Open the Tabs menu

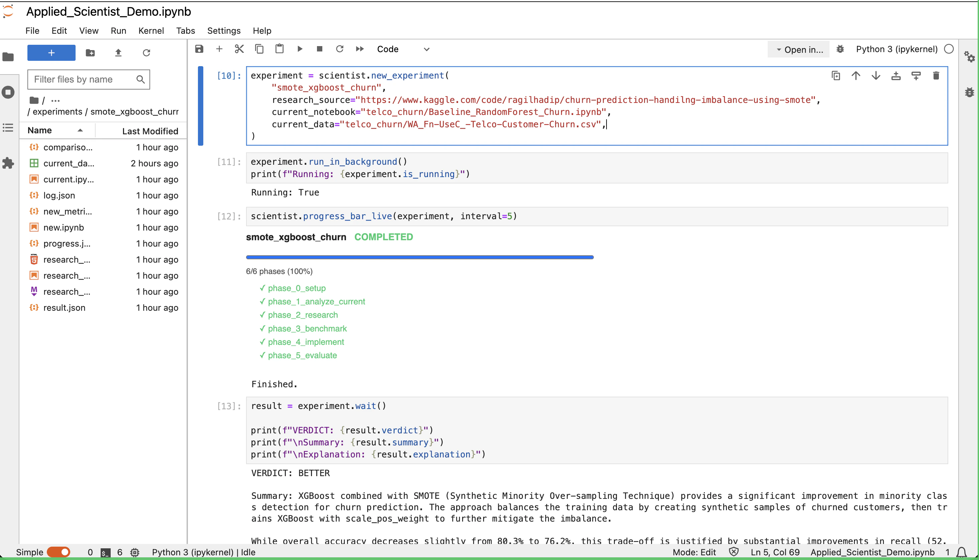tap(186, 31)
